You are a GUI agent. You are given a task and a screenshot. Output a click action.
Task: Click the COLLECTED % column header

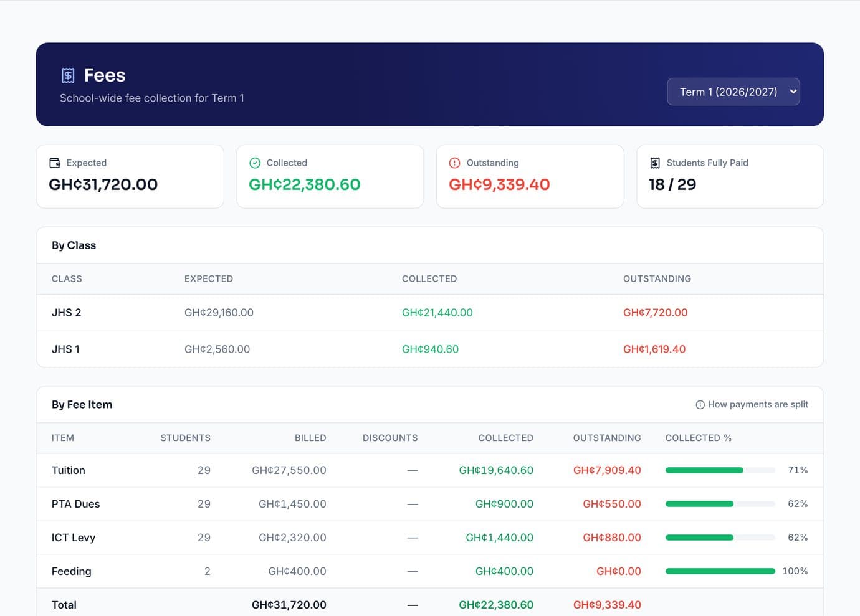(699, 438)
